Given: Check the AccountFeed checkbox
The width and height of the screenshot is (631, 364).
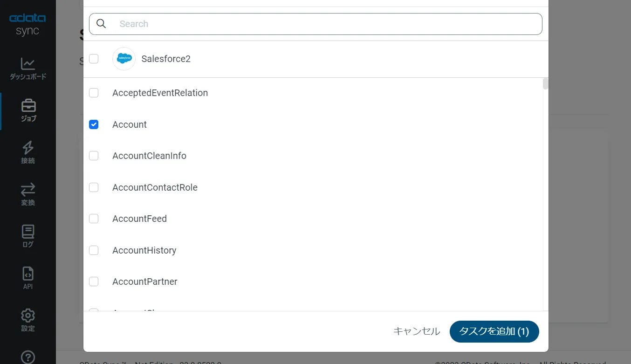Looking at the screenshot, I should point(94,219).
